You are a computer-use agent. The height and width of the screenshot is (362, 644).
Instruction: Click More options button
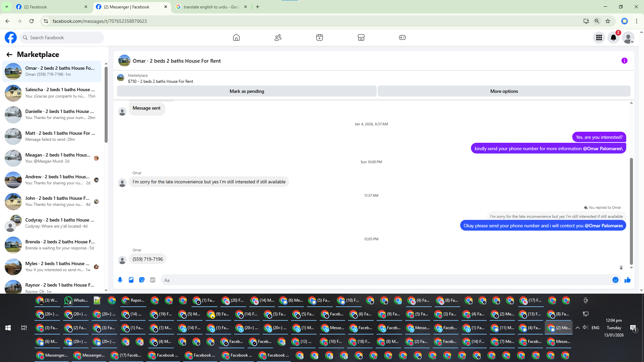[x=504, y=91]
